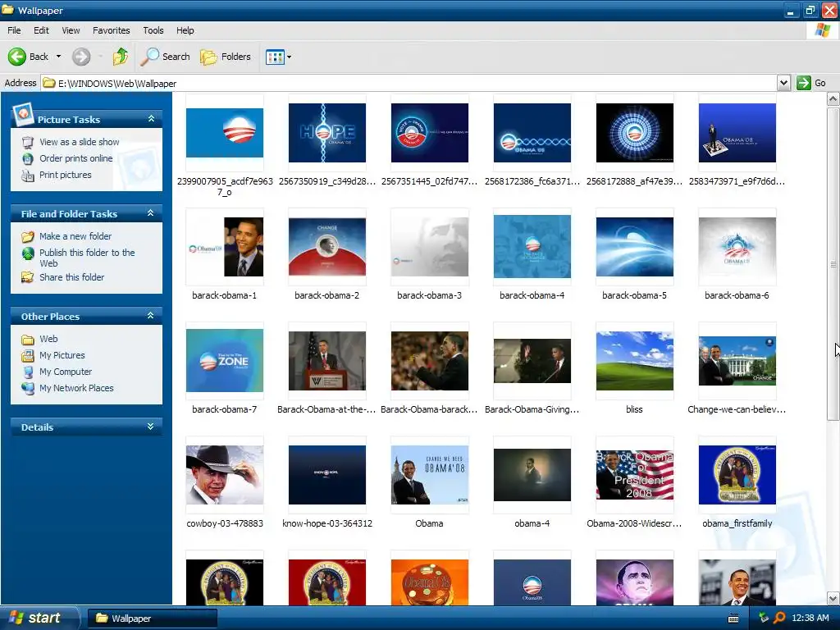840x630 pixels.
Task: Expand the Address bar dropdown list
Action: pyautogui.click(x=783, y=83)
